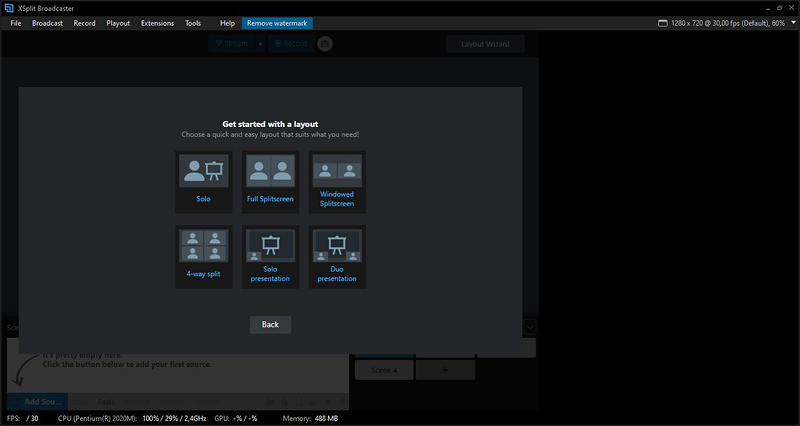Switch to Scene 4
The width and height of the screenshot is (800, 426).
tap(384, 370)
